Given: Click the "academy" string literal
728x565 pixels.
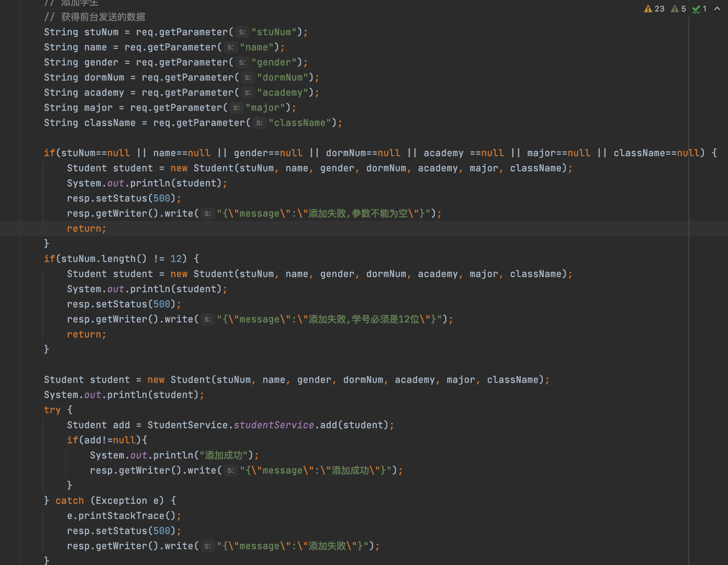Looking at the screenshot, I should (283, 92).
